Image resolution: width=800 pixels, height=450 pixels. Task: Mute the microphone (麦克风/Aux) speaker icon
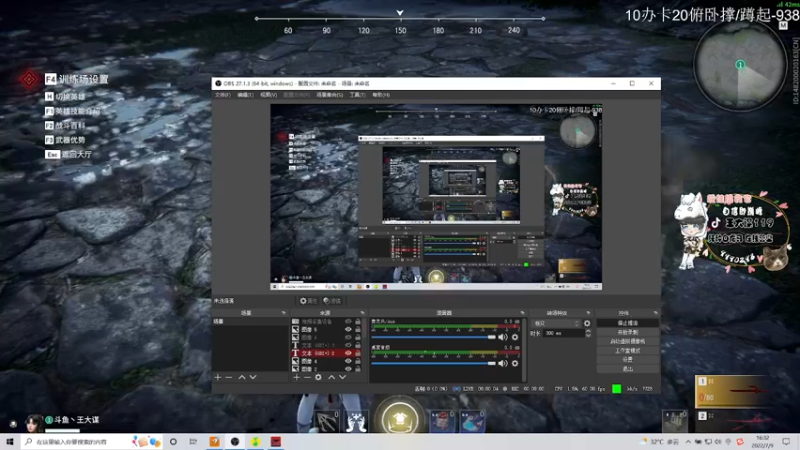pos(503,337)
